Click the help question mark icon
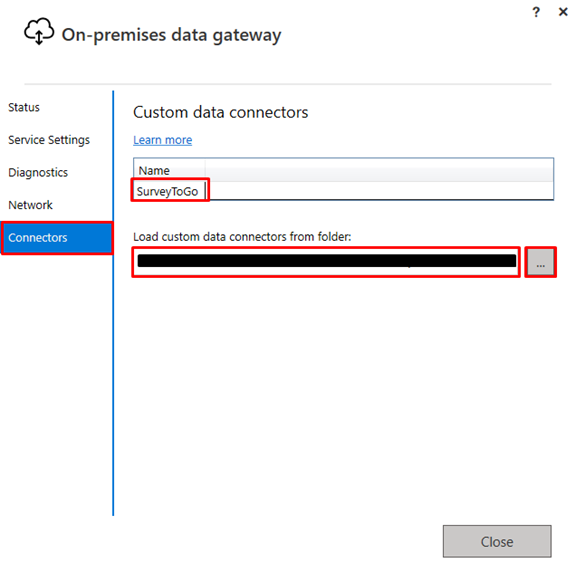 pyautogui.click(x=536, y=12)
